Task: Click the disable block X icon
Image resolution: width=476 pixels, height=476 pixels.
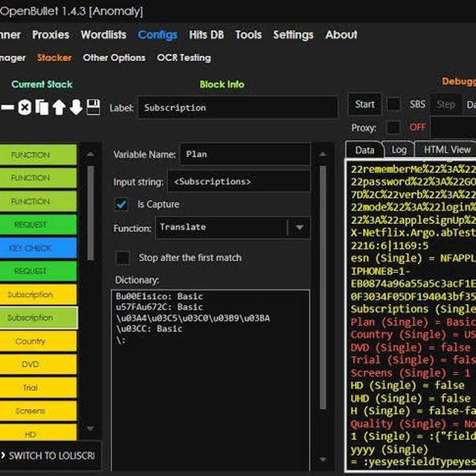Action: coord(25,107)
